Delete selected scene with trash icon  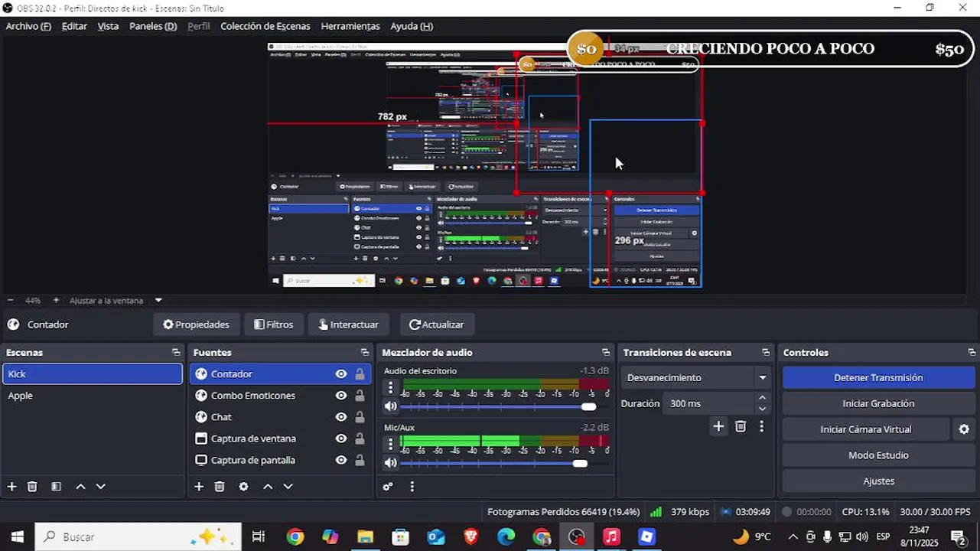[x=32, y=487]
